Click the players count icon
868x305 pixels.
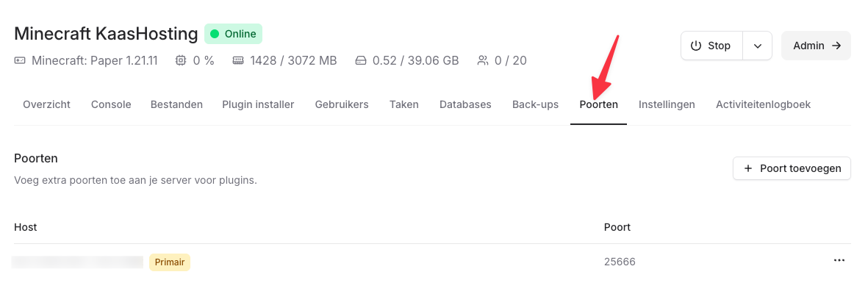coord(483,60)
